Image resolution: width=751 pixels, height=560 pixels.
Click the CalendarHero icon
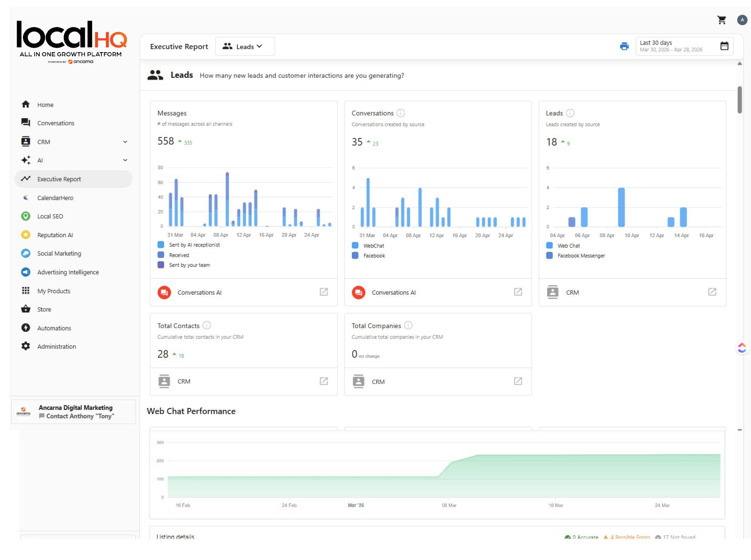26,197
